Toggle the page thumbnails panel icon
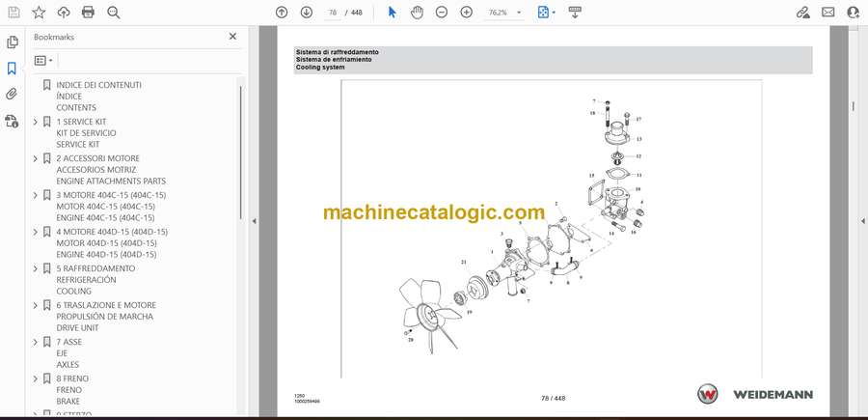 click(x=12, y=42)
